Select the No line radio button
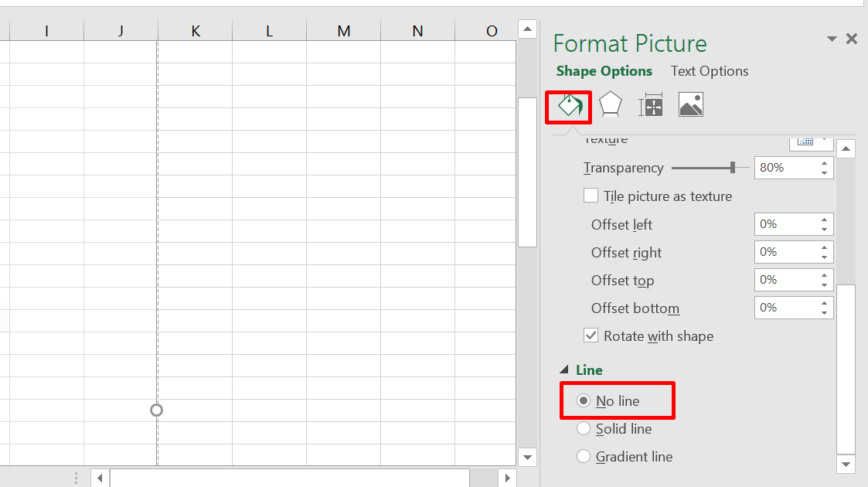 (584, 400)
